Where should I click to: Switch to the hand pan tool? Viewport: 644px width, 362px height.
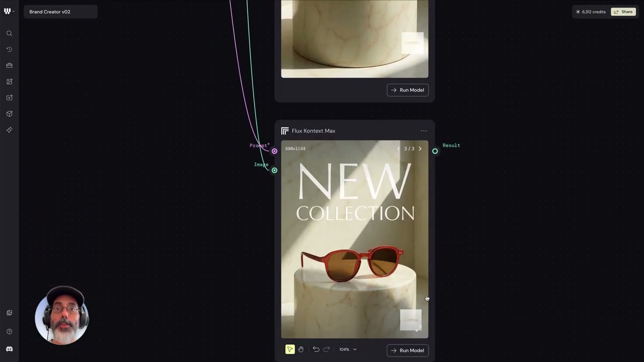301,349
